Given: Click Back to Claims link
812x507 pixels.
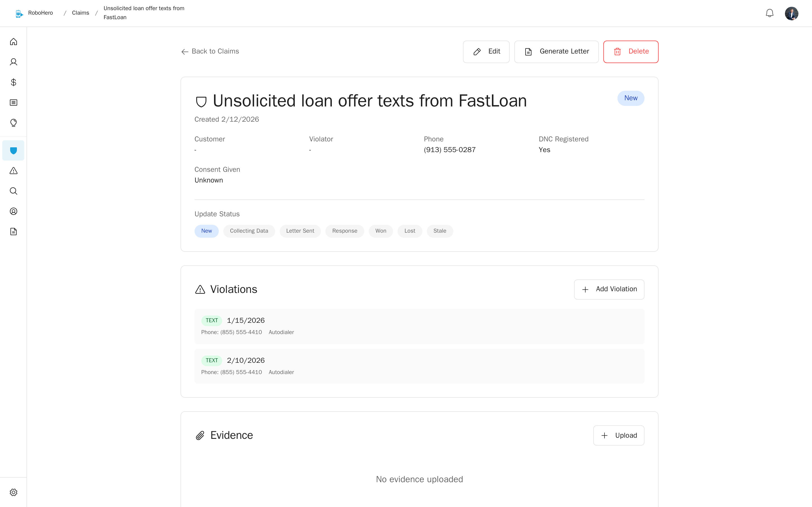Looking at the screenshot, I should click(x=210, y=51).
